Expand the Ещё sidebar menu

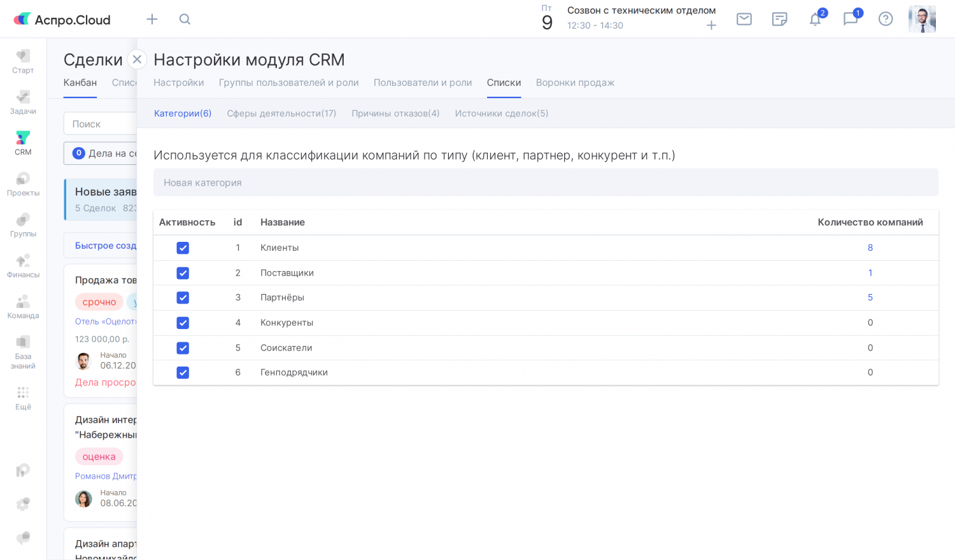point(23,398)
